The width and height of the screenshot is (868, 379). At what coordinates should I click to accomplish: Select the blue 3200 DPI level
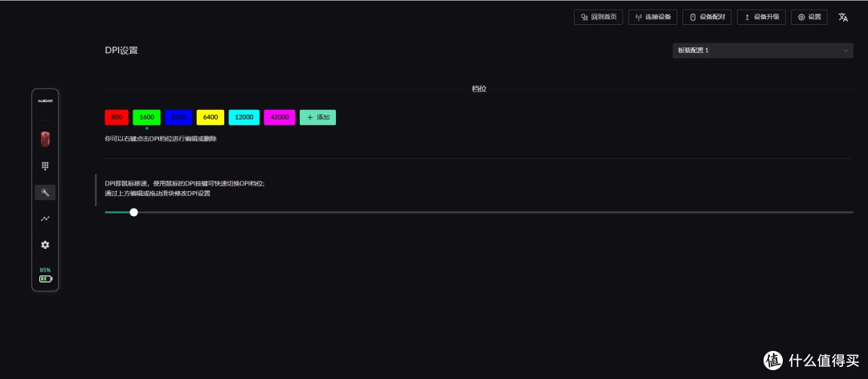pos(178,117)
